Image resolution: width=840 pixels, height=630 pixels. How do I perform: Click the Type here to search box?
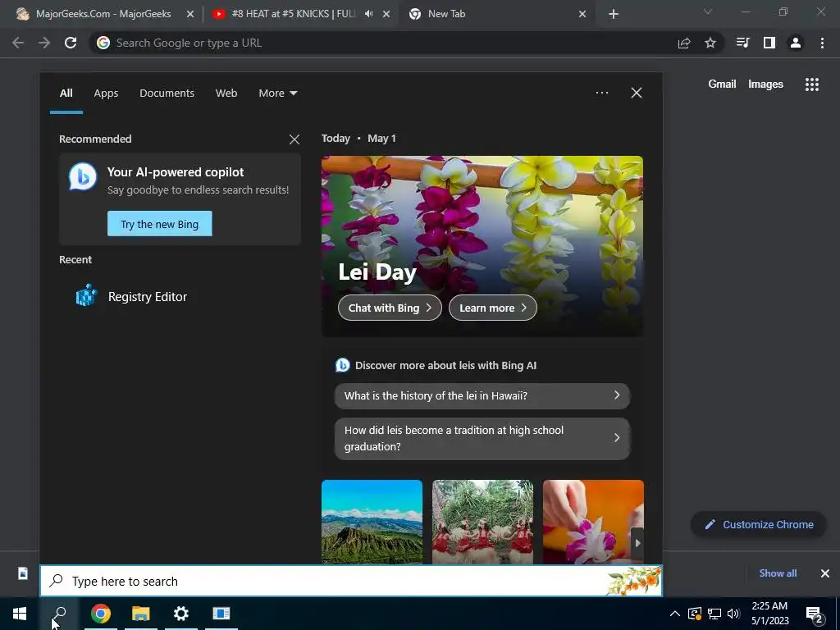[351, 582]
